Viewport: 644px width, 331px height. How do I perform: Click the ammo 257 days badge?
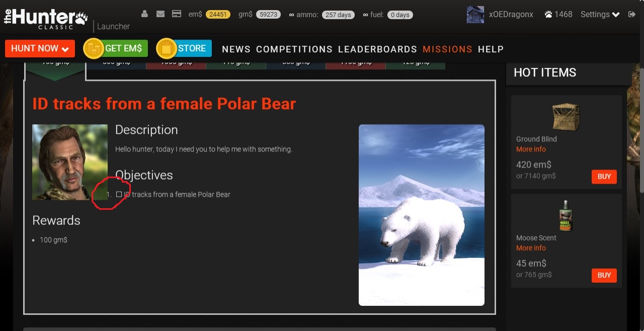pyautogui.click(x=338, y=15)
